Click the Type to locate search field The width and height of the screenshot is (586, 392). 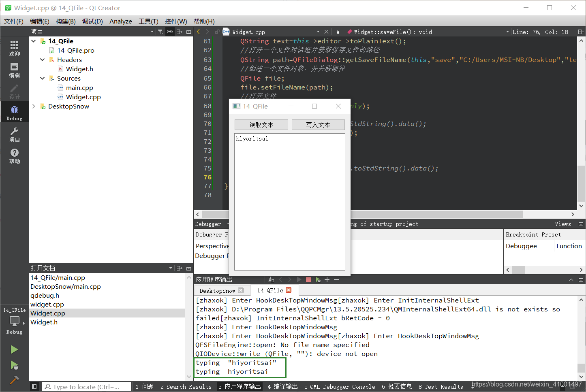(87, 387)
